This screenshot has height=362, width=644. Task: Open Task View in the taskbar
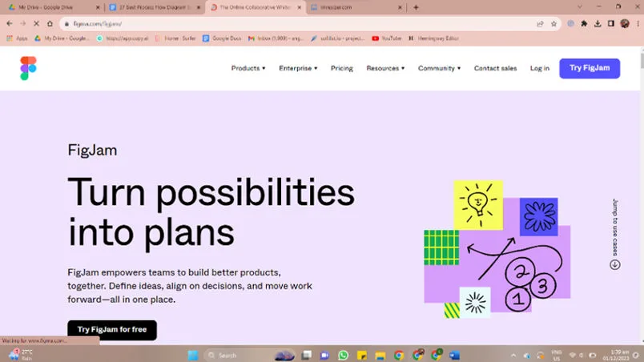pyautogui.click(x=307, y=355)
